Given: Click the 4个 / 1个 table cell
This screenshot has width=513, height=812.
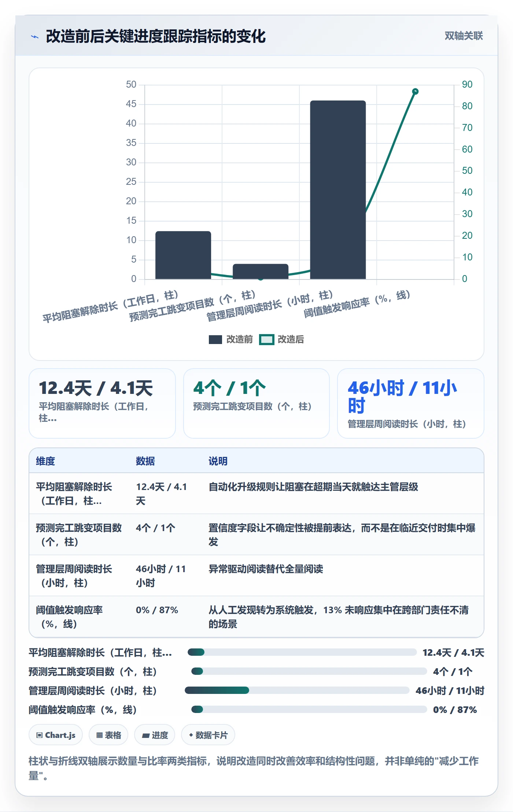Looking at the screenshot, I should tap(155, 528).
